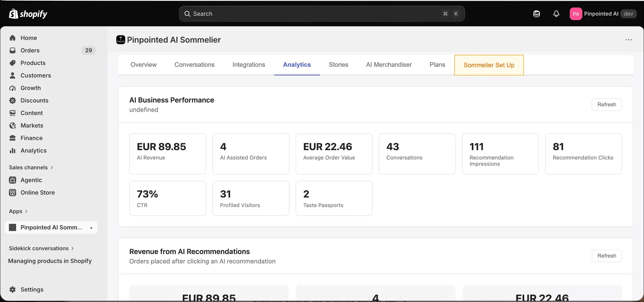Click the Pinpointed AI Sommelier app logo

pos(121,40)
